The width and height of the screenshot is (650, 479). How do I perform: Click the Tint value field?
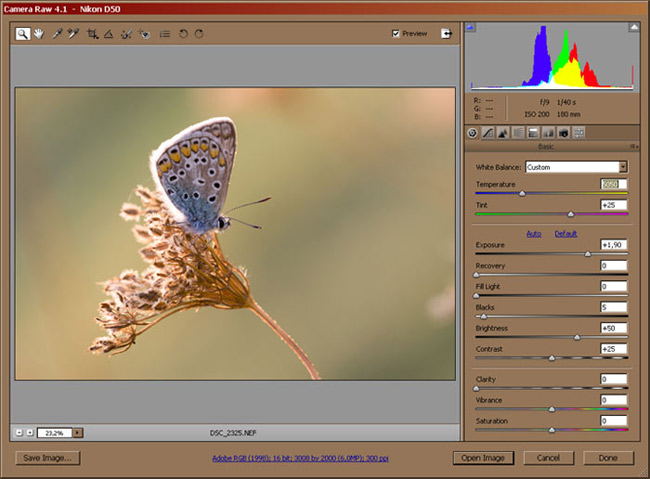pyautogui.click(x=614, y=205)
